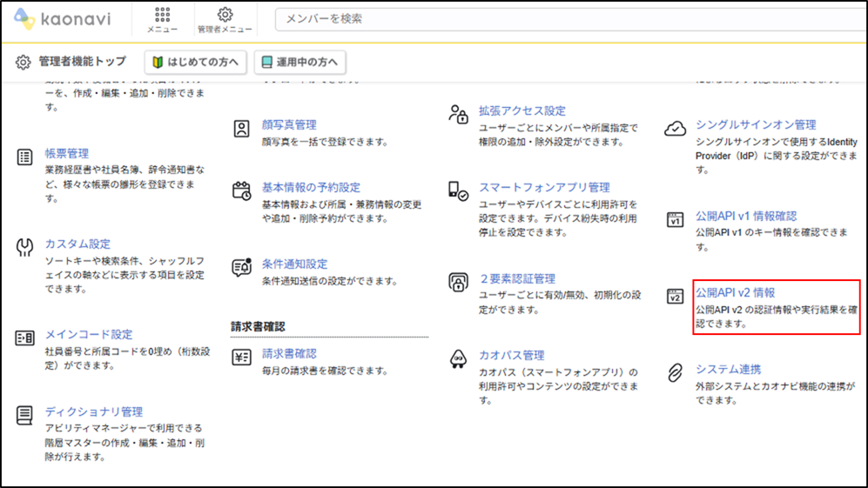Screen dimensions: 868x488
Task: Open the 条件通知設定 link
Action: pyautogui.click(x=294, y=264)
